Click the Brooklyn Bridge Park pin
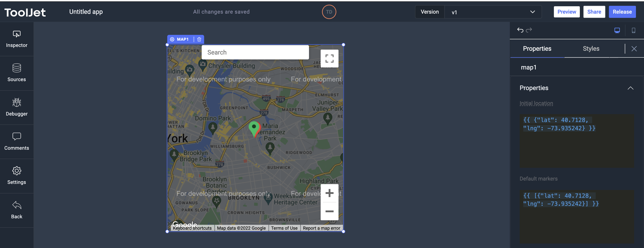 [x=174, y=155]
